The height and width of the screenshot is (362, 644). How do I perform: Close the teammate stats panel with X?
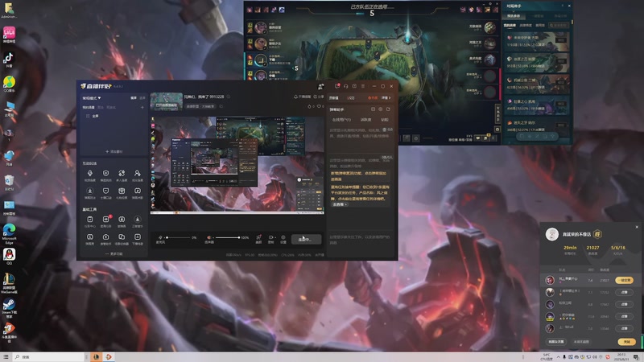637,227
